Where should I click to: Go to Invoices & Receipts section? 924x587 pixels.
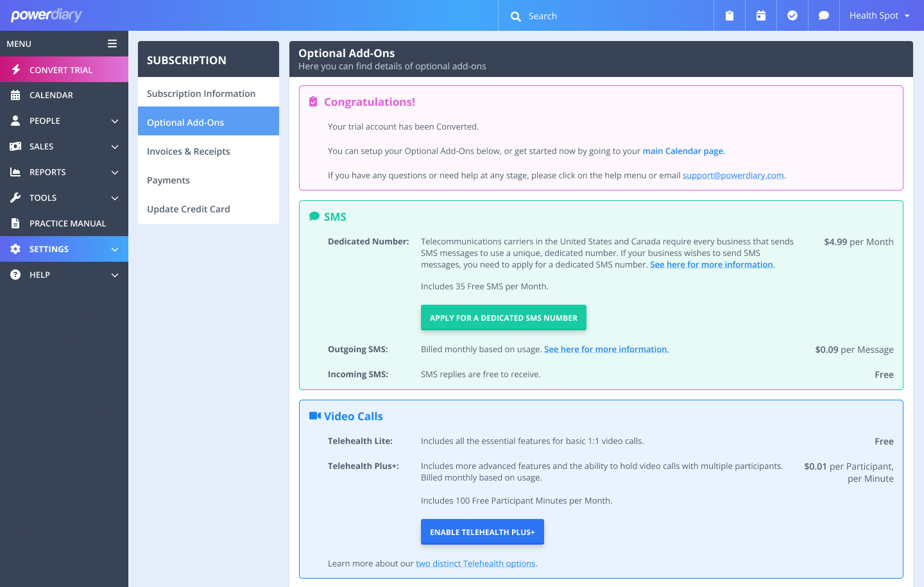188,151
